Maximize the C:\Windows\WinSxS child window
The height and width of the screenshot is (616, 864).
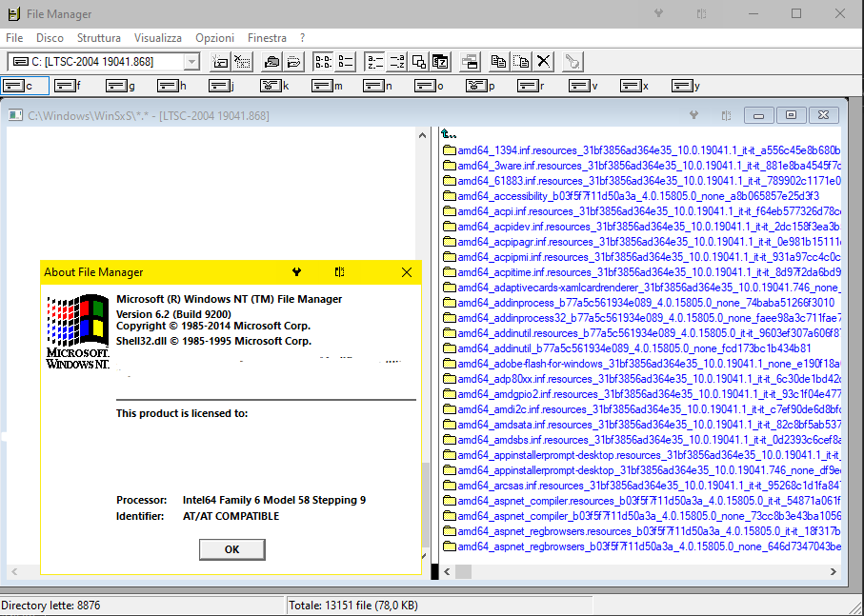click(x=791, y=115)
